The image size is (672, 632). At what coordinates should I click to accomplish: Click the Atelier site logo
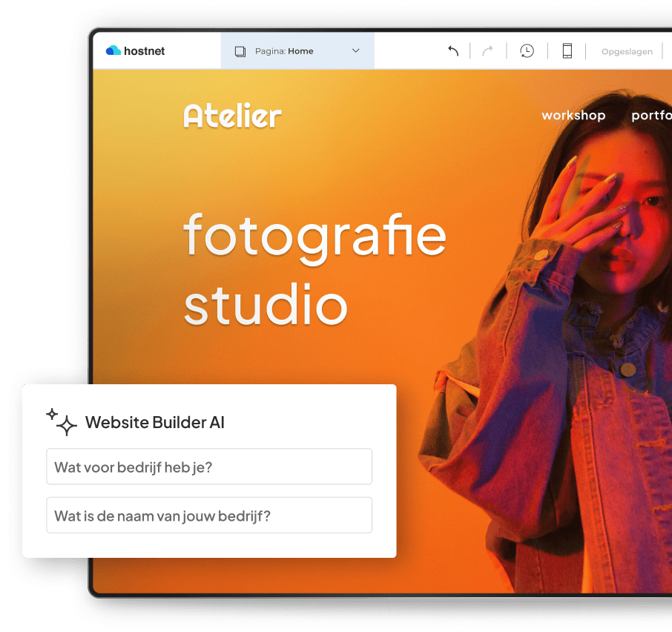click(233, 116)
